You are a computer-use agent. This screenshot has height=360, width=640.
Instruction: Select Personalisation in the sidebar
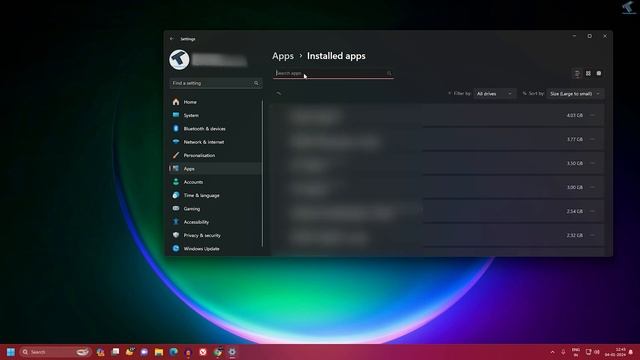click(x=215, y=156)
